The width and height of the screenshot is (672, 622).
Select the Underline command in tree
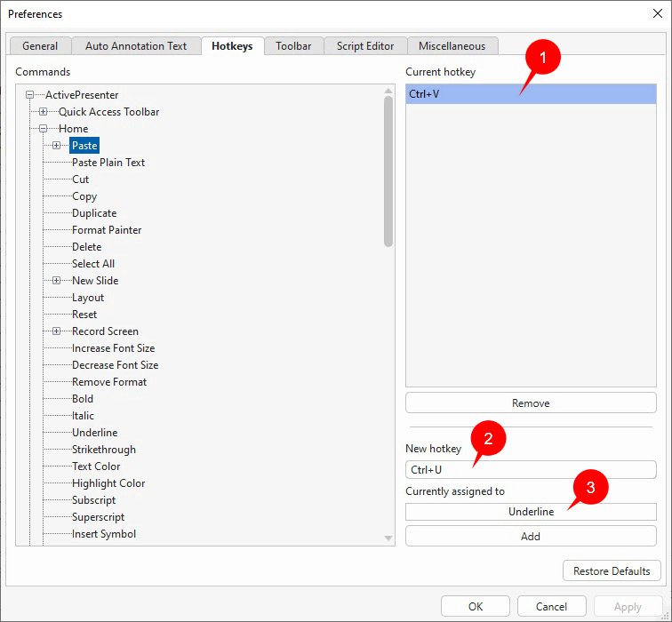pyautogui.click(x=95, y=433)
